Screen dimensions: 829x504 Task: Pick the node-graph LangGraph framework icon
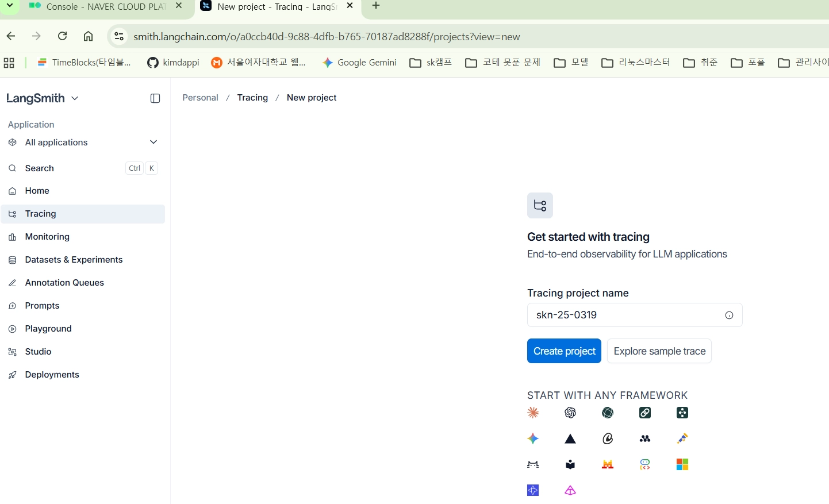click(x=682, y=413)
